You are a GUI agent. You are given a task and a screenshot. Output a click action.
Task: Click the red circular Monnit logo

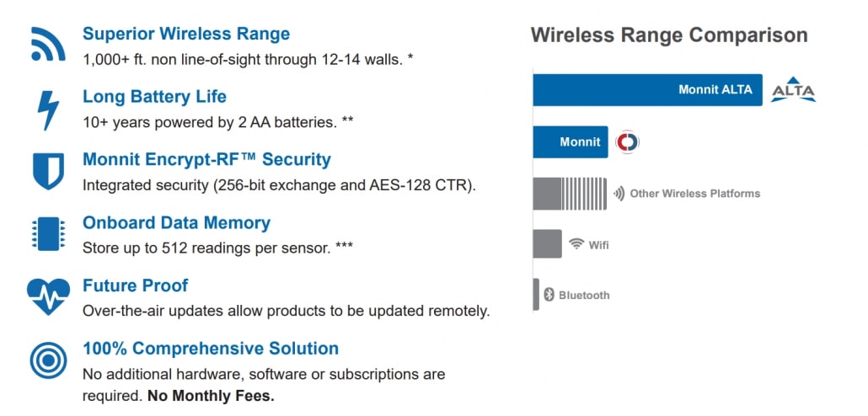coord(627,142)
